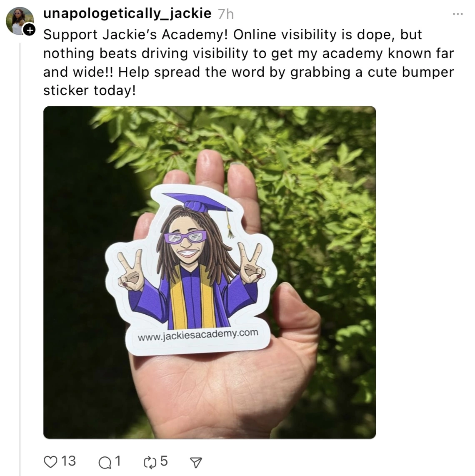Open the three-dot more options menu

pos(457,14)
